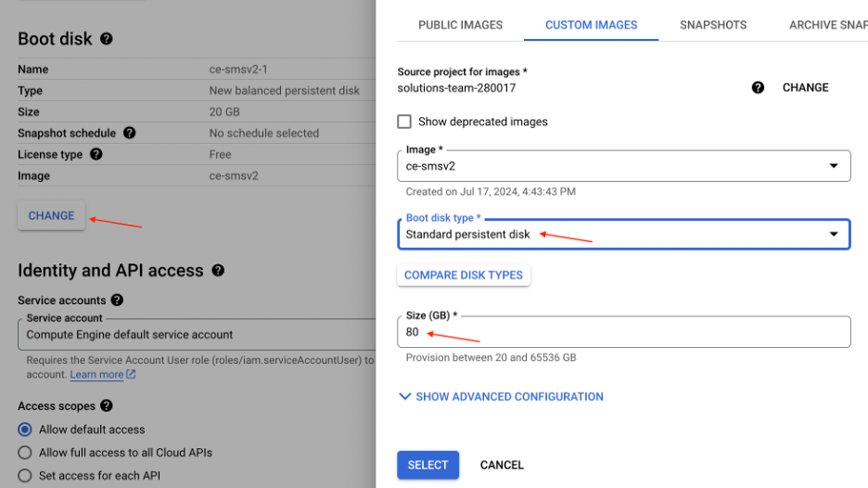The height and width of the screenshot is (488, 868).
Task: Open help icon beside License type
Action: (96, 154)
